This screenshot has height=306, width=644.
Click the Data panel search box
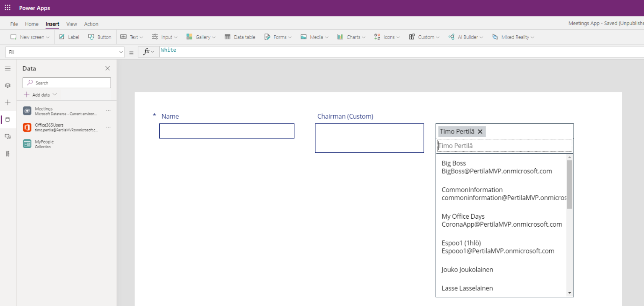pyautogui.click(x=66, y=83)
